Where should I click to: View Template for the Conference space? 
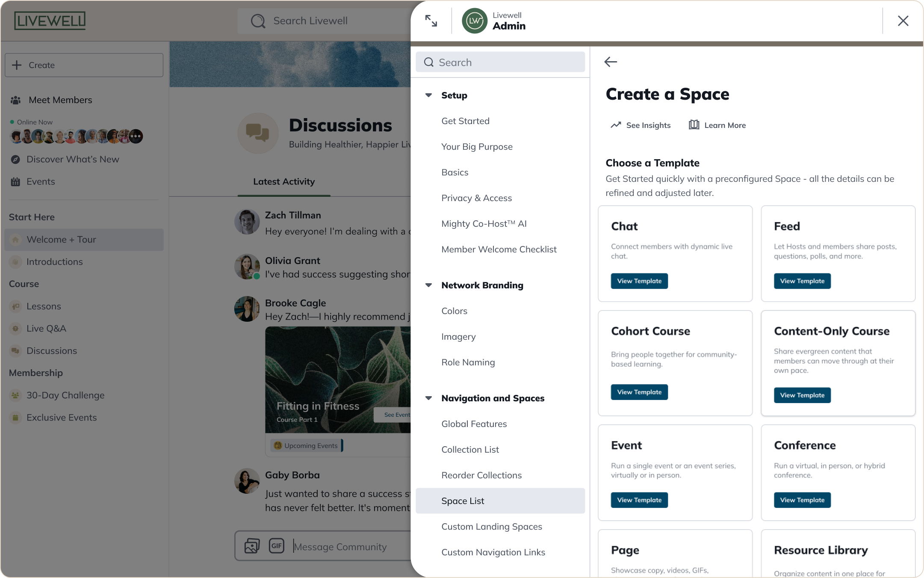pos(802,500)
